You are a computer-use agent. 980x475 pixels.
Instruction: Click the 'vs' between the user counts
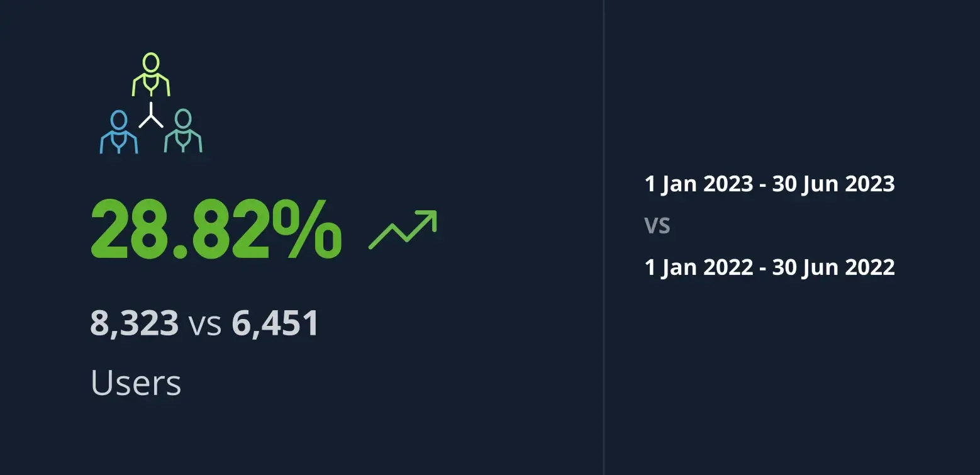click(205, 325)
